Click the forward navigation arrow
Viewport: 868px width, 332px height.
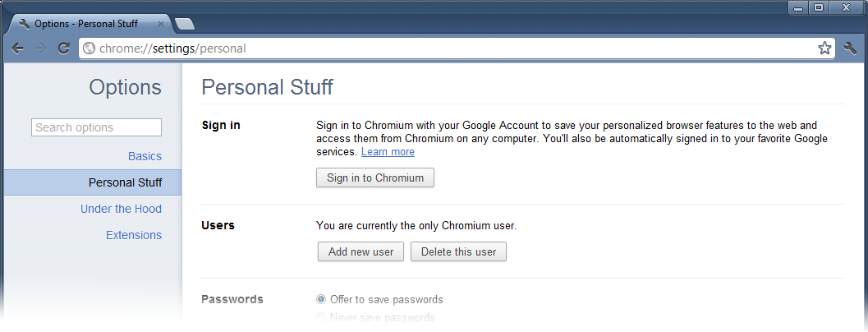[x=40, y=48]
